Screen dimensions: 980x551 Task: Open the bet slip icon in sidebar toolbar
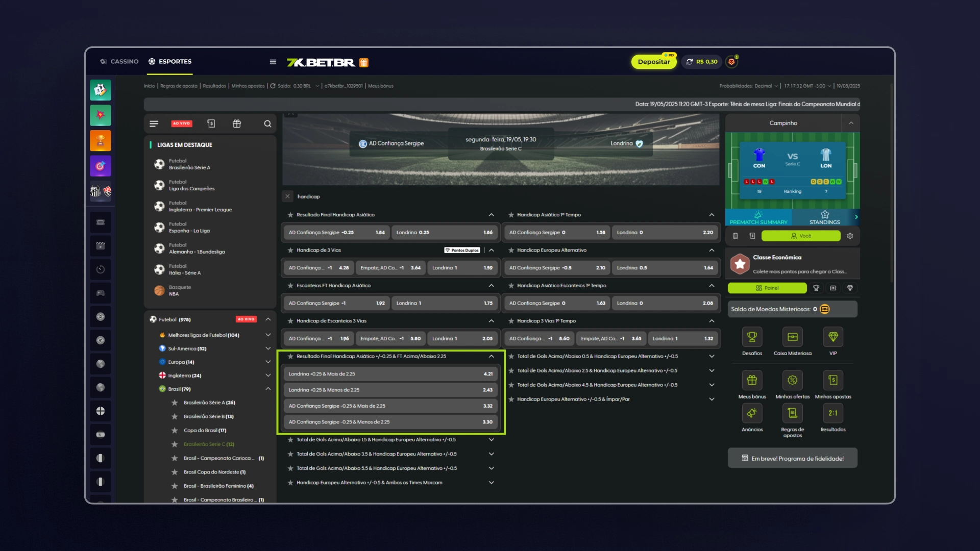tap(211, 124)
